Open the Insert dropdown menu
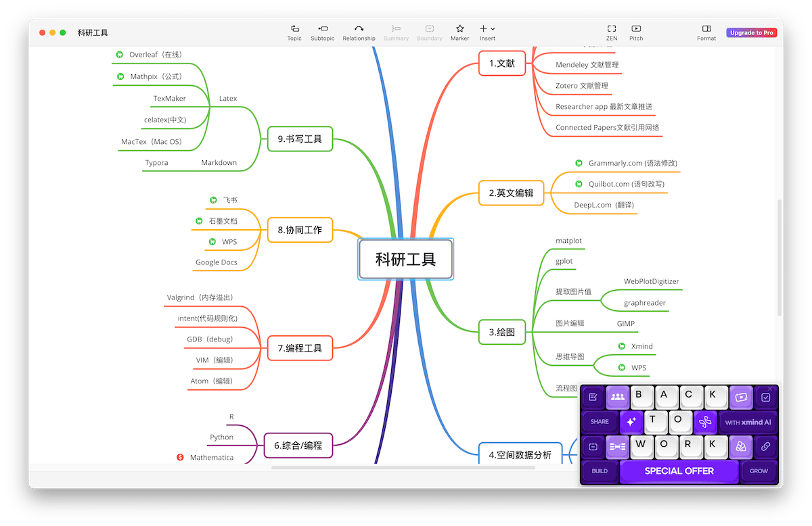This screenshot has width=812, height=526. coord(487,32)
